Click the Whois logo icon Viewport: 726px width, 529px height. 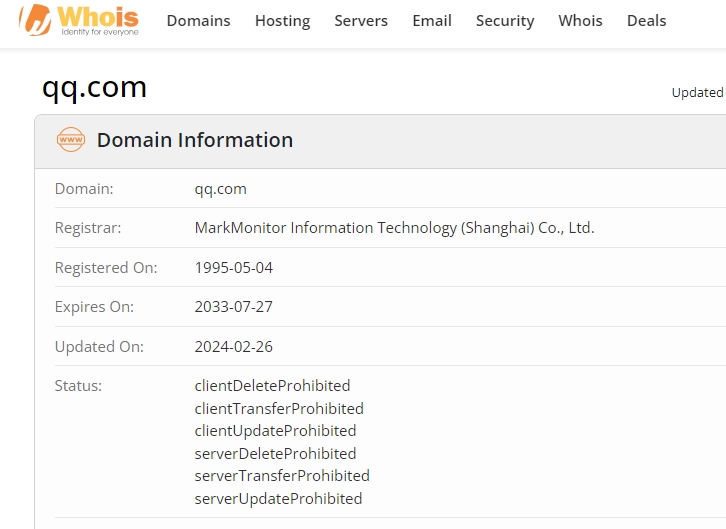tap(80, 20)
